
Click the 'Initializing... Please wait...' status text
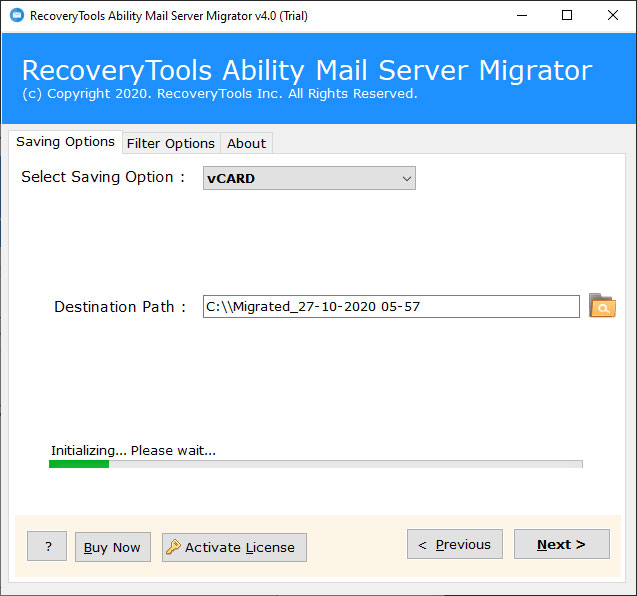click(133, 451)
